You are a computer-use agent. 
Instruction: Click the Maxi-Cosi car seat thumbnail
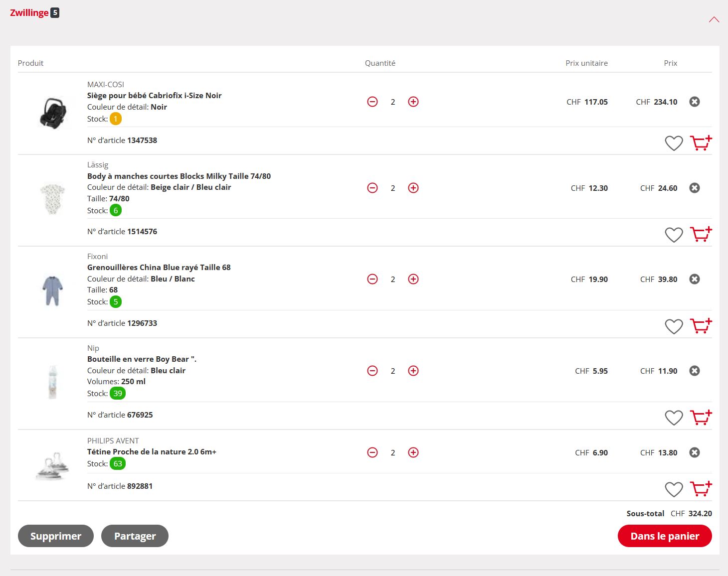[53, 113]
